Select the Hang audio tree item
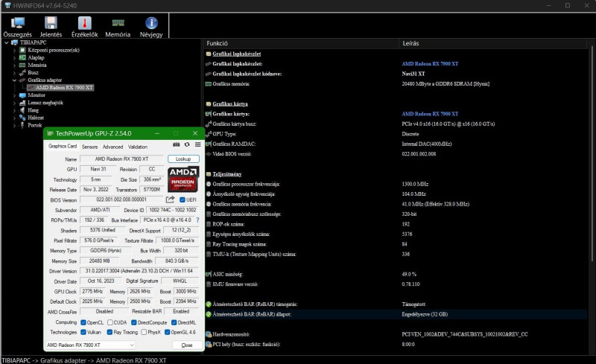Image resolution: width=596 pixels, height=364 pixels. tap(33, 110)
